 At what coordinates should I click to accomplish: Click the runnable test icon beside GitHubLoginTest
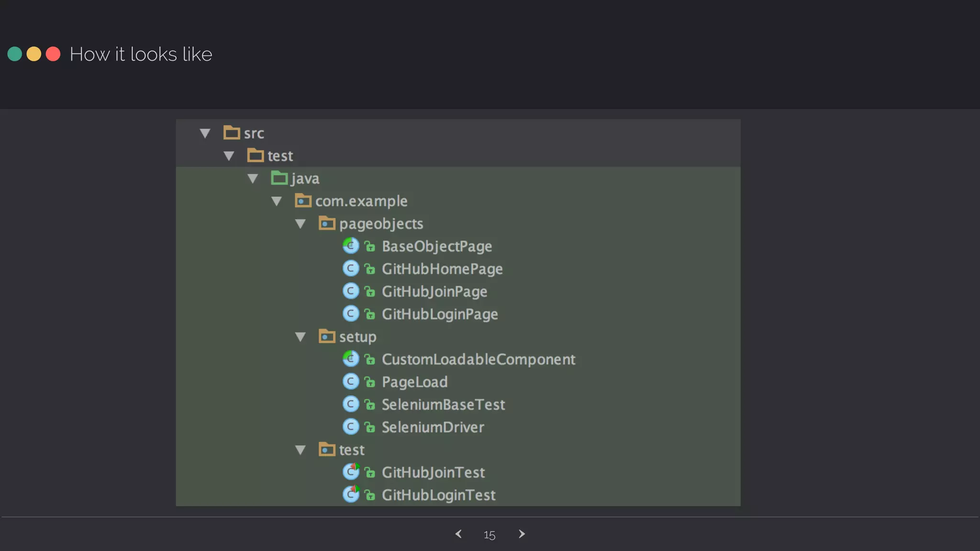pos(351,494)
